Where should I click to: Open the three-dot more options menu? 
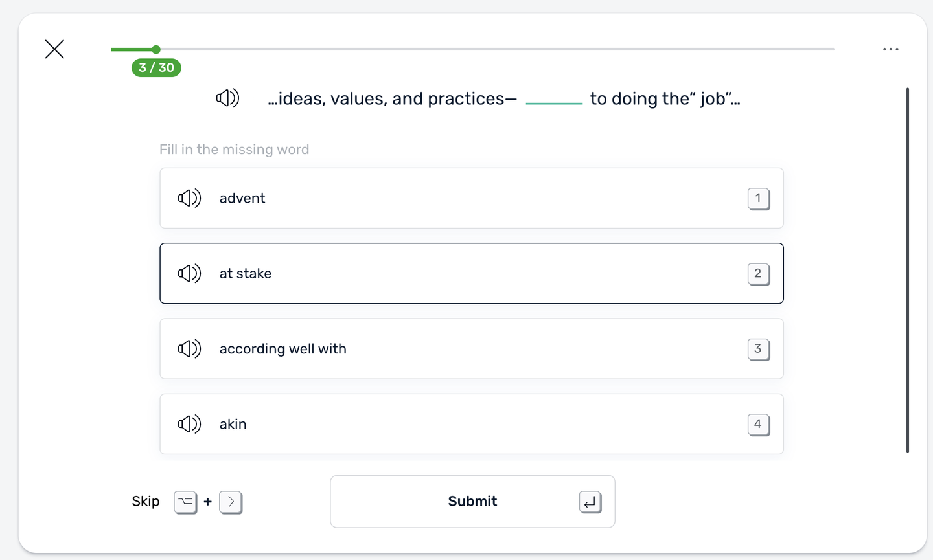pyautogui.click(x=890, y=49)
